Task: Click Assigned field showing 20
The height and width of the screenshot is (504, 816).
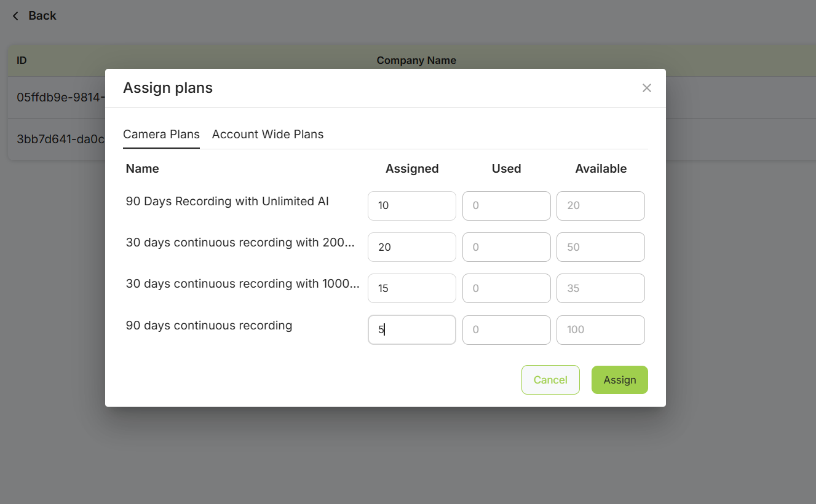Action: (411, 247)
